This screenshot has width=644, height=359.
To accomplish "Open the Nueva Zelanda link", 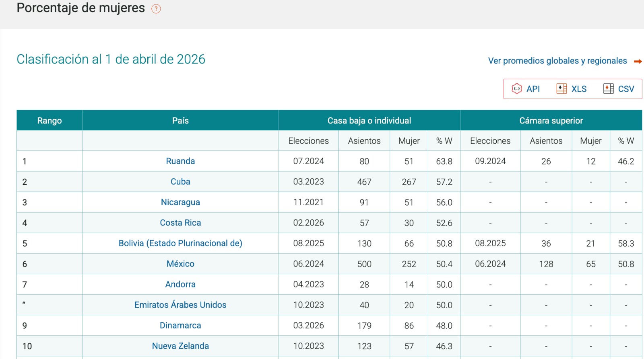I will 180,346.
